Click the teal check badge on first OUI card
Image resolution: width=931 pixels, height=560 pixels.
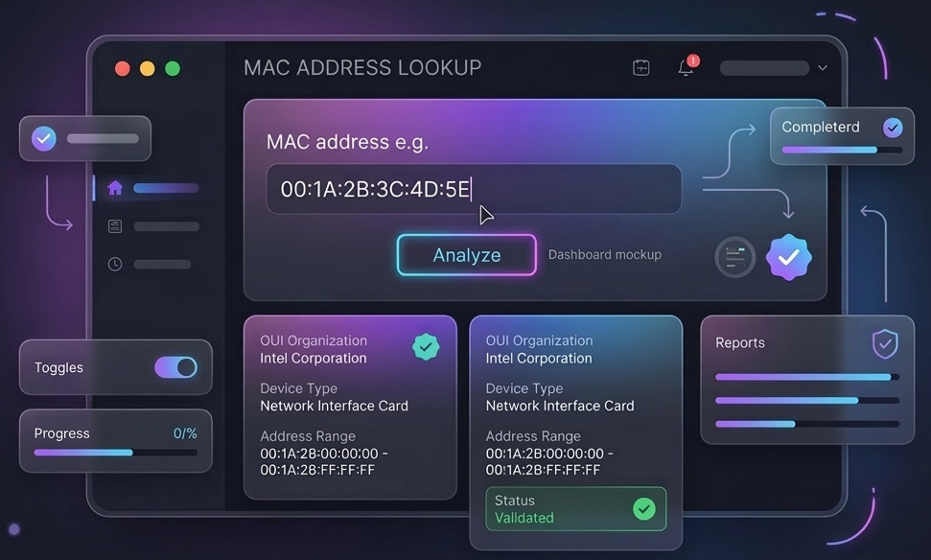pyautogui.click(x=426, y=347)
